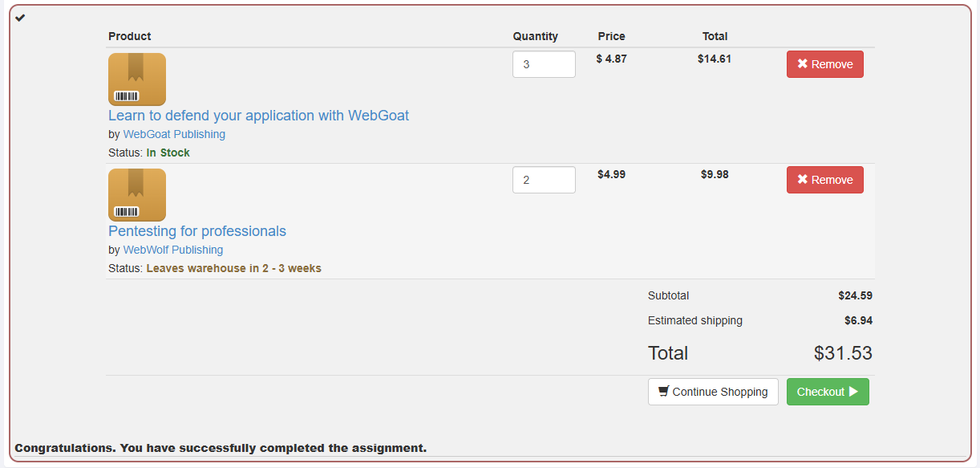Open Pentesting for professionals link
Viewport: 980px width, 468px height.
[197, 231]
